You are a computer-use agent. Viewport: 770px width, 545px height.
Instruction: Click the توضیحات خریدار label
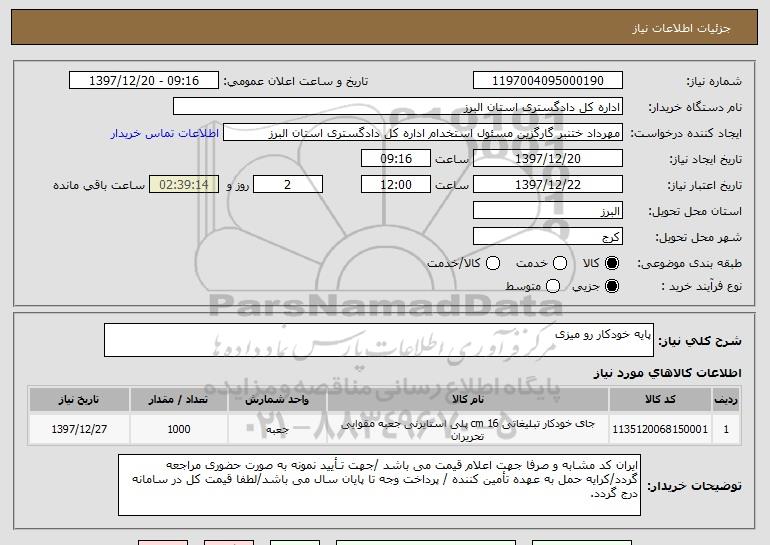694,486
